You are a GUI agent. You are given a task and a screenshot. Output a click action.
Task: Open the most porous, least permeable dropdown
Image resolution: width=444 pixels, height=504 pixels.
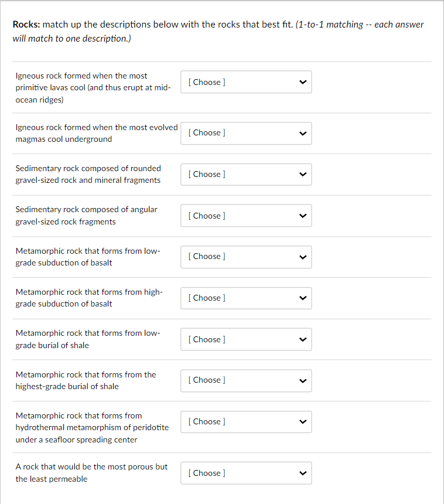[246, 473]
